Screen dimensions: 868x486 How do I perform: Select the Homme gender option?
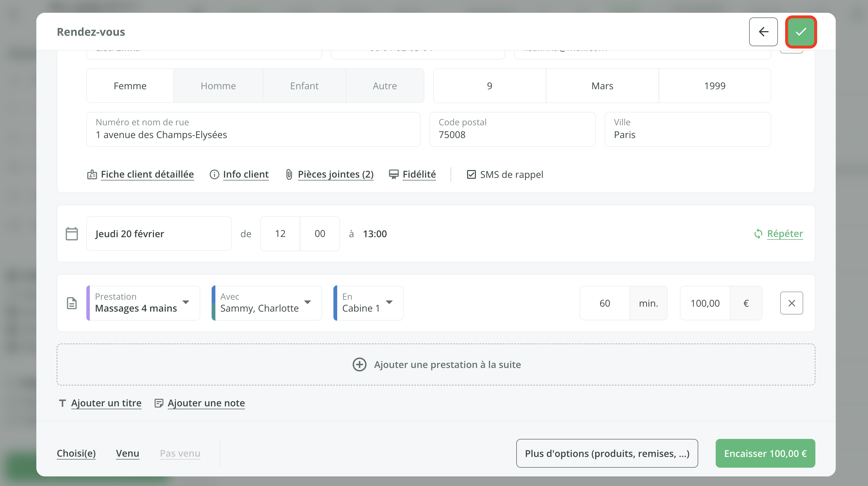coord(218,86)
